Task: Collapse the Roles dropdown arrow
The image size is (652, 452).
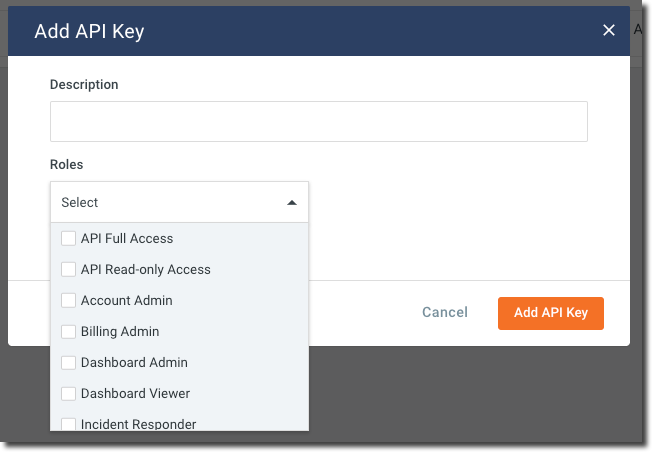Action: 292,202
